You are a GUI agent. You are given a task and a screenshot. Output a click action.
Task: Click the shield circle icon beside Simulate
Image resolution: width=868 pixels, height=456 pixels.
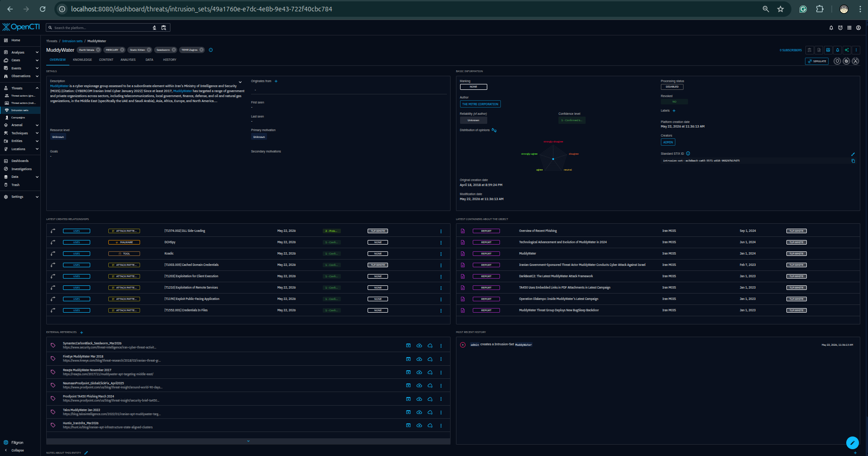tap(837, 61)
